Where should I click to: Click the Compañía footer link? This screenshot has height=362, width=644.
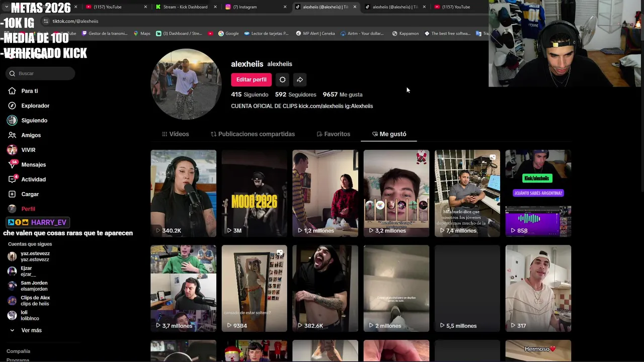pos(18,351)
